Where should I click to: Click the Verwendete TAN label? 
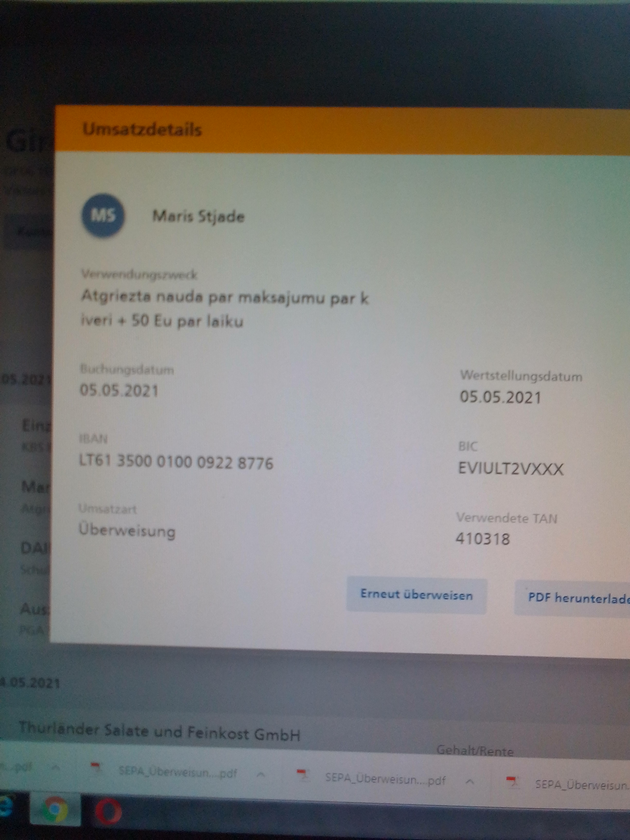coord(507,518)
